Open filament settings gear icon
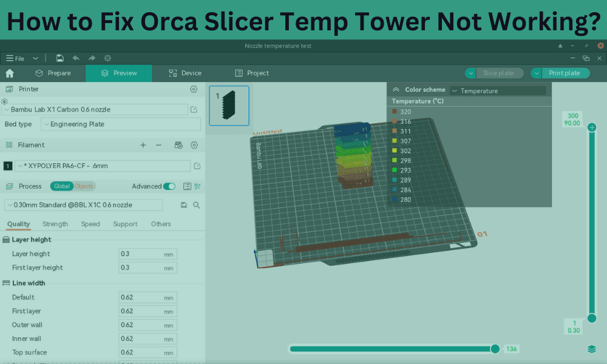607x364 pixels. pyautogui.click(x=194, y=145)
